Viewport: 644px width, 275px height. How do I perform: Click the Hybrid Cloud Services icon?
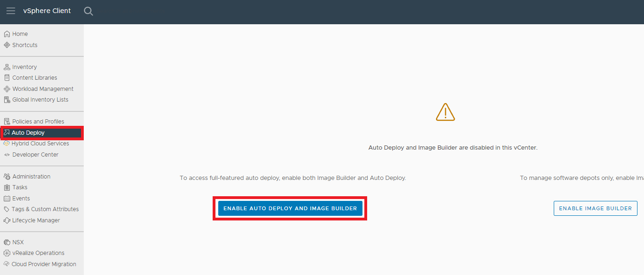point(7,143)
